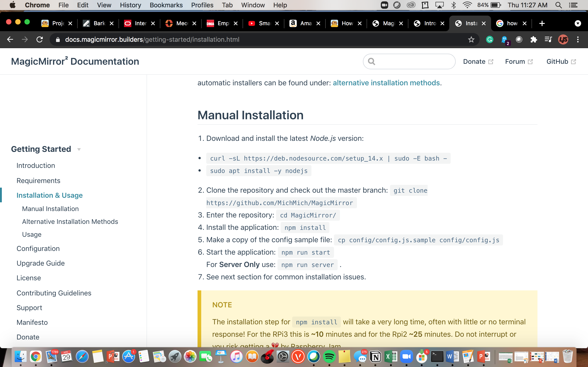Expand Installation & Usage sidebar item

pos(50,195)
